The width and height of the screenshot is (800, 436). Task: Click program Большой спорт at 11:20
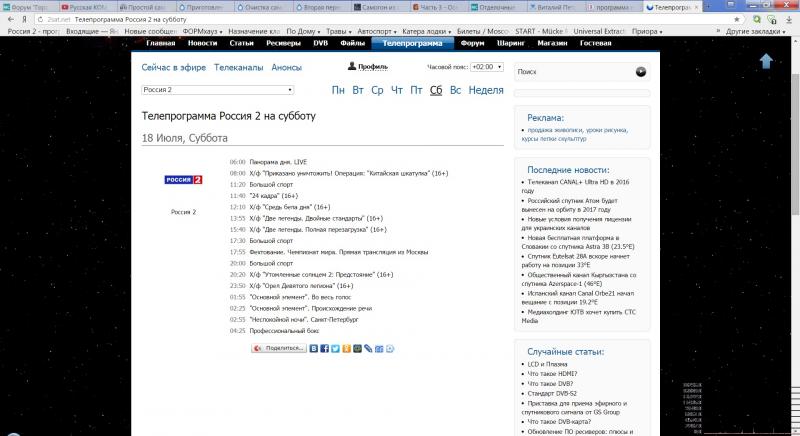pyautogui.click(x=271, y=185)
